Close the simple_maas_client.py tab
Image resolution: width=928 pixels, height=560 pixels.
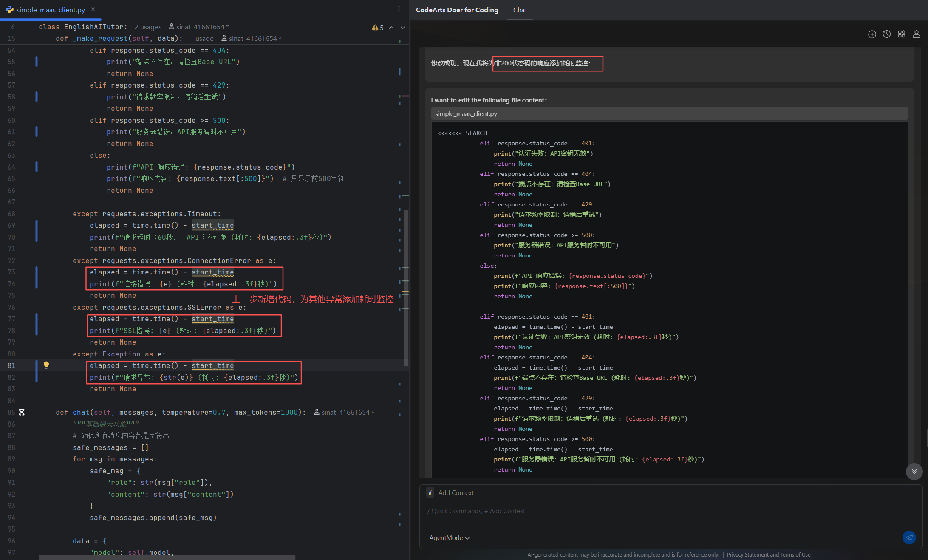click(x=93, y=9)
